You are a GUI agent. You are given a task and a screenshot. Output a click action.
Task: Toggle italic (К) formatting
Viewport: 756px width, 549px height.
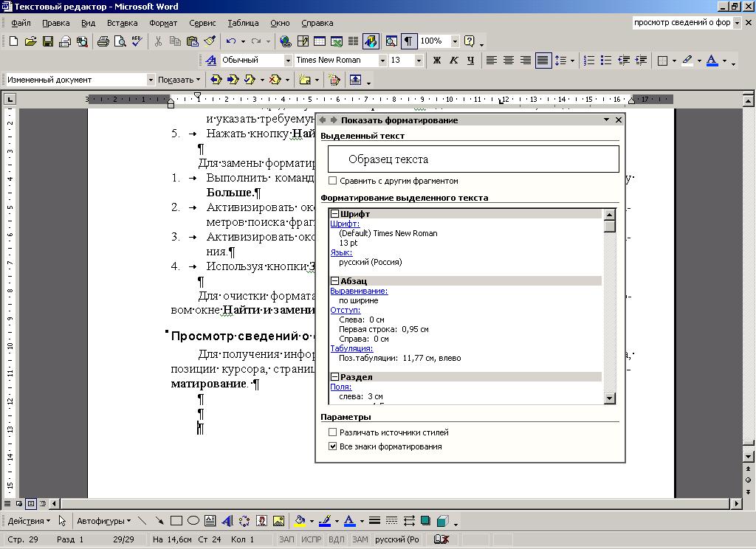(453, 61)
